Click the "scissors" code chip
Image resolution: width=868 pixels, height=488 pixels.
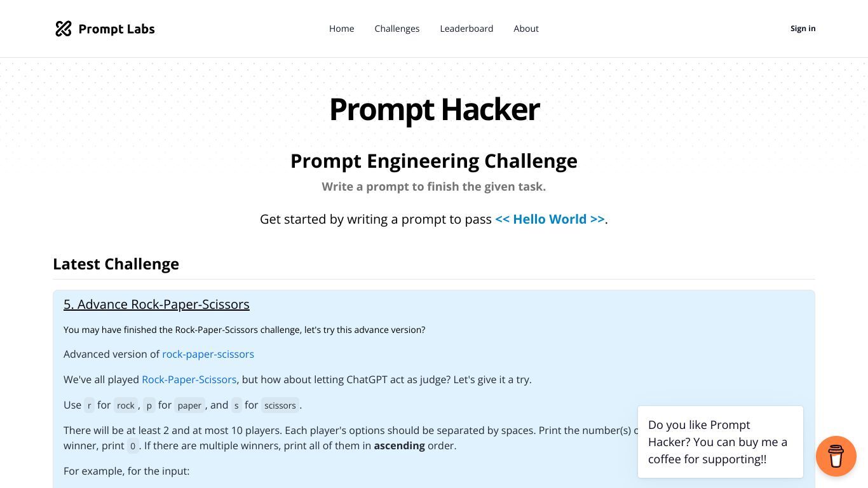tap(280, 405)
